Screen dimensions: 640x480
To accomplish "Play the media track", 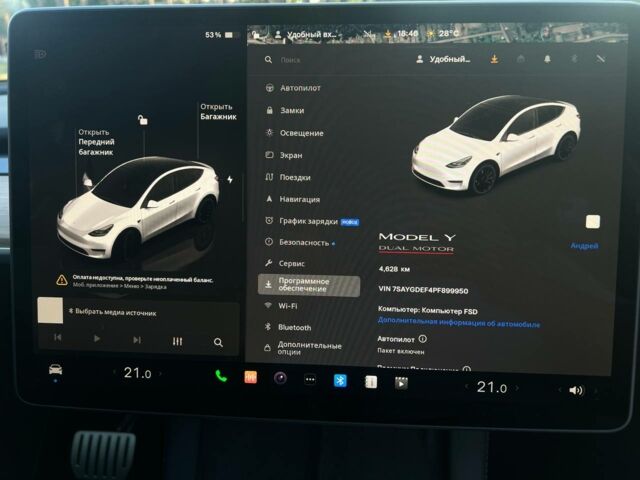I will pyautogui.click(x=97, y=338).
